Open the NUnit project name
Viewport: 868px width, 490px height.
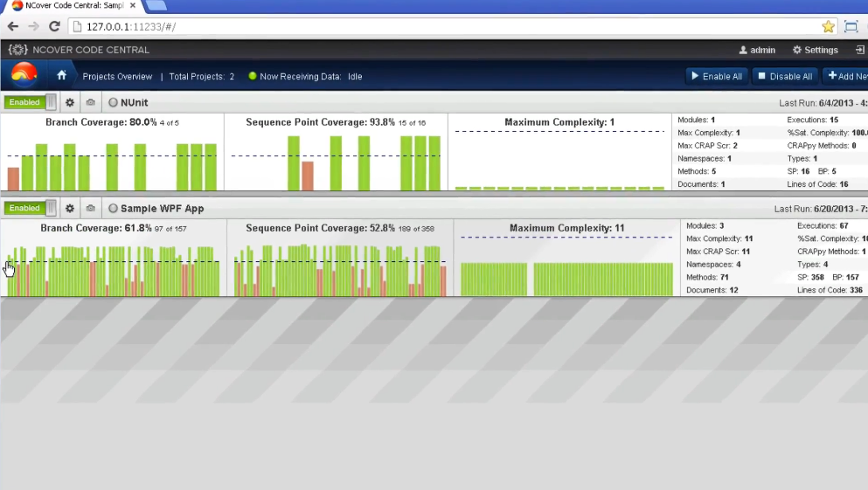point(134,102)
